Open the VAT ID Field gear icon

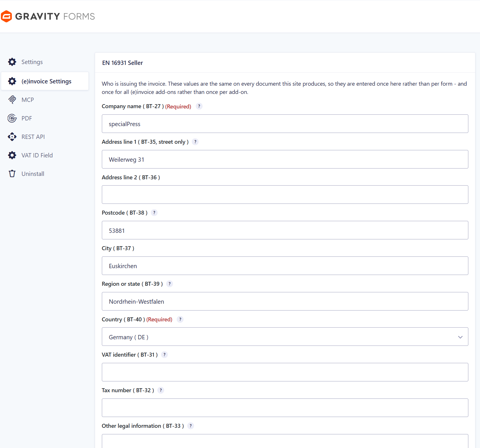(12, 155)
